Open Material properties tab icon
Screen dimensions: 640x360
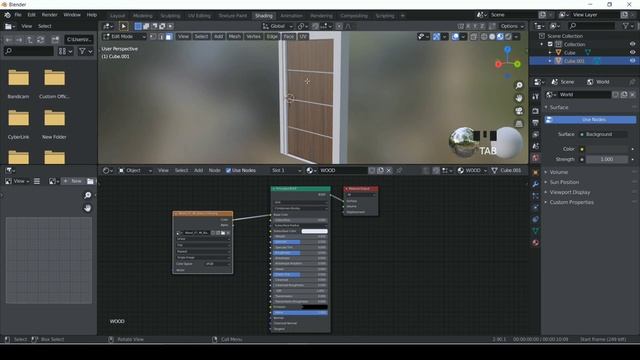tap(536, 243)
